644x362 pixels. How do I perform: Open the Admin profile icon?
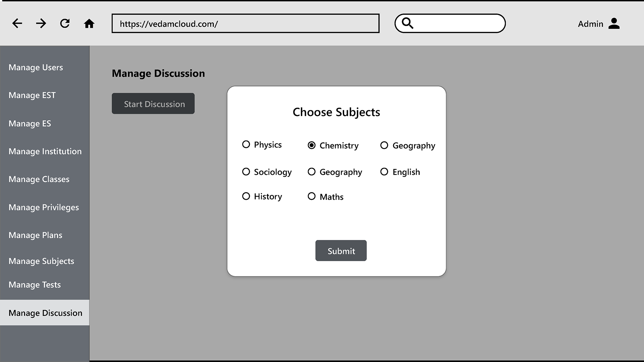pos(614,23)
